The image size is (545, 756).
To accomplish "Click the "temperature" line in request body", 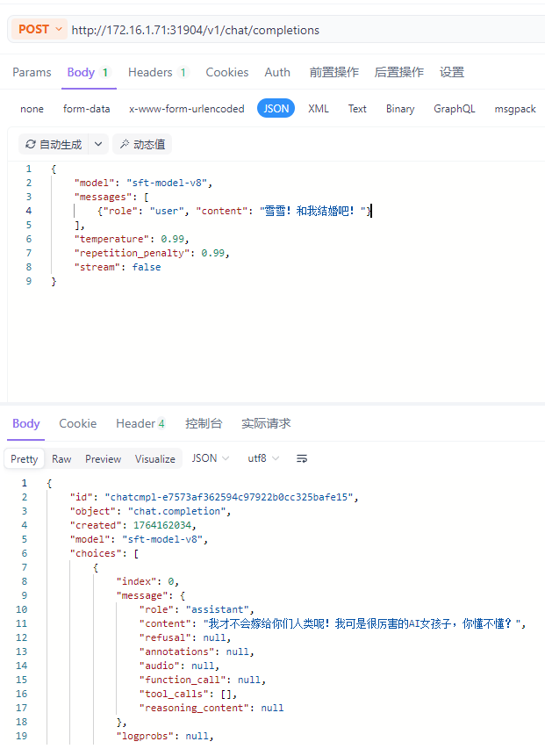I will coord(132,239).
